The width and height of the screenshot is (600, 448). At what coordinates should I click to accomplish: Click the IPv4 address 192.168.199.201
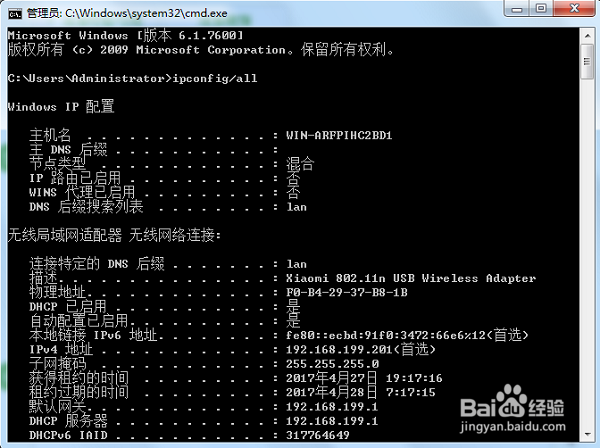(339, 350)
